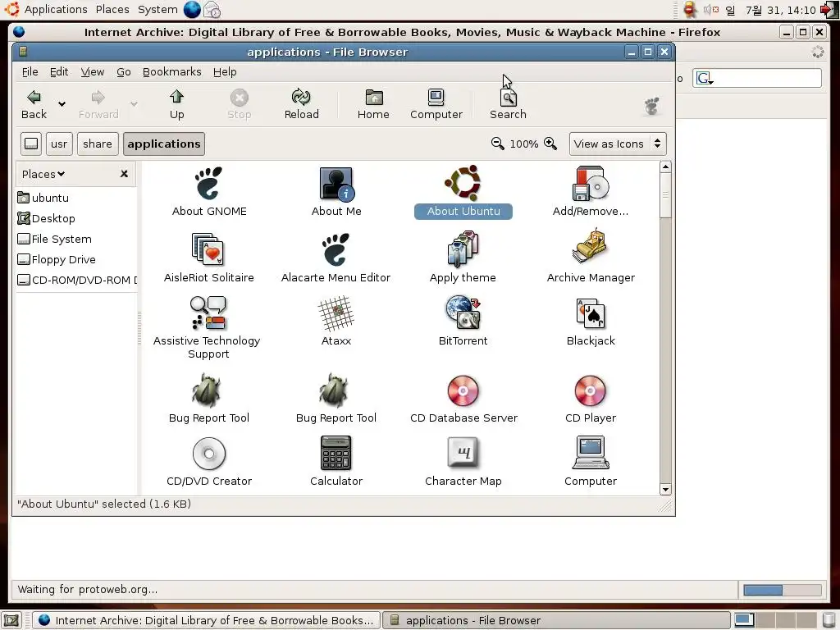Go Back in the file browser
The image size is (840, 630).
pyautogui.click(x=34, y=104)
